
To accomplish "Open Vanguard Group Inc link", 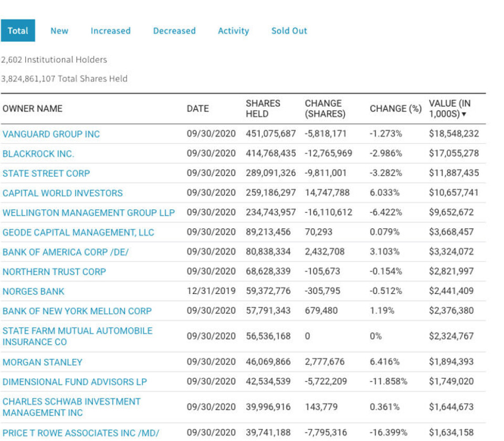I will [x=51, y=134].
